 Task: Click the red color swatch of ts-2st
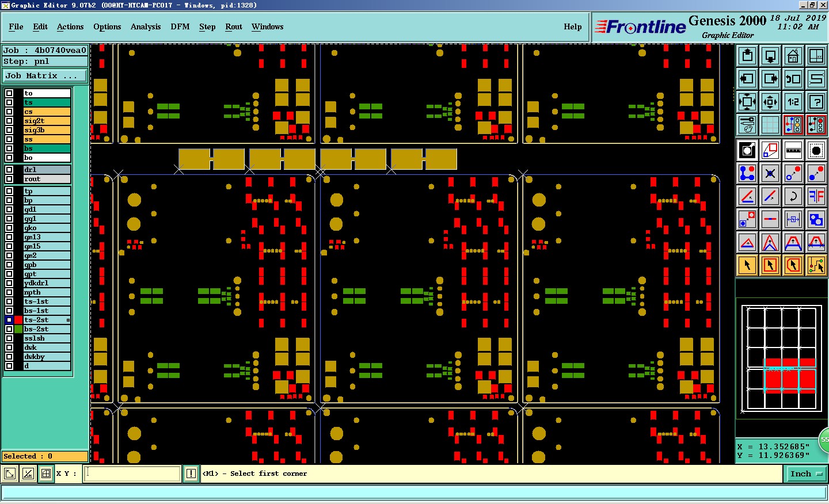18,320
